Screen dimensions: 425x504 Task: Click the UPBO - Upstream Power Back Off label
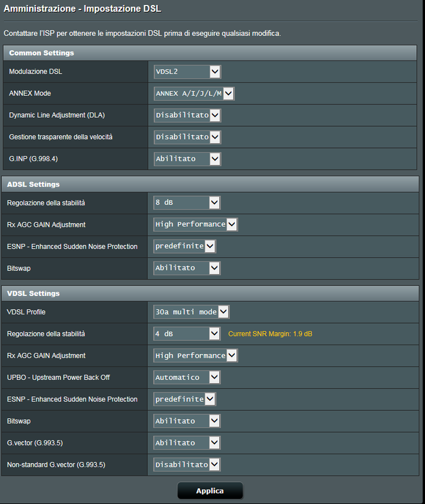point(59,377)
